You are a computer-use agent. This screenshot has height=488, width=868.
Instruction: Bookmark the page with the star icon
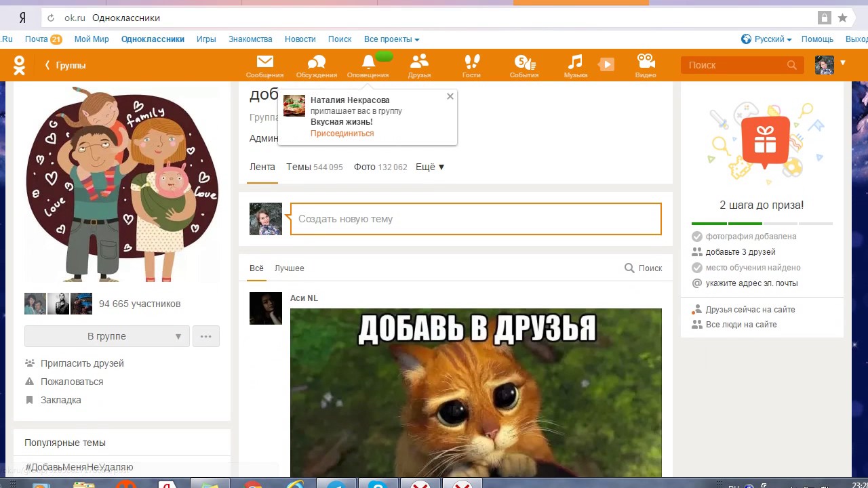tap(842, 18)
